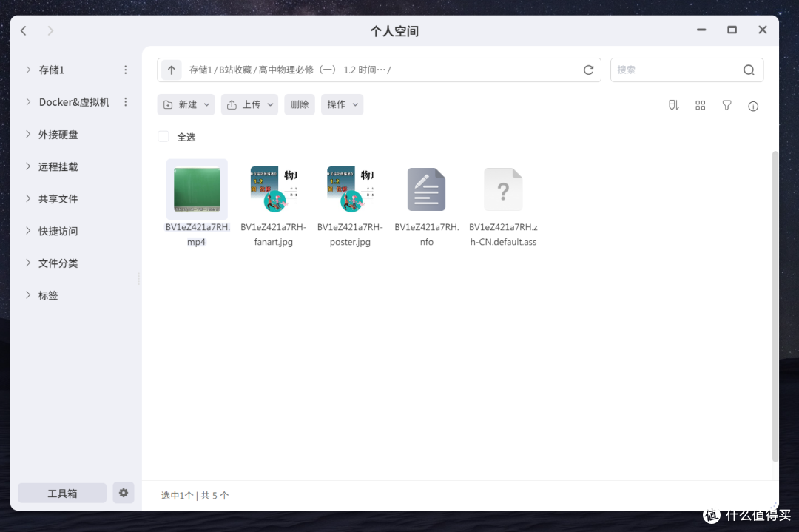Click the 删除 button
This screenshot has width=799, height=532.
click(299, 104)
